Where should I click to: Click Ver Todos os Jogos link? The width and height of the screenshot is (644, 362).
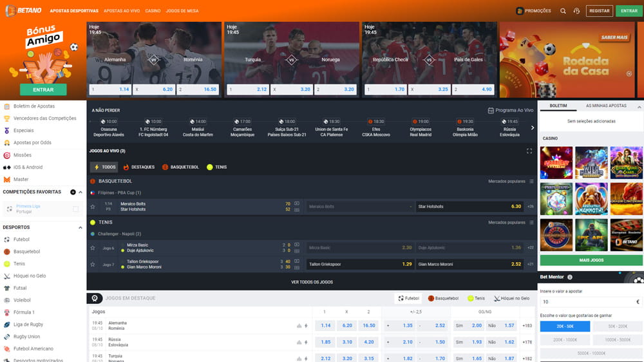(312, 282)
